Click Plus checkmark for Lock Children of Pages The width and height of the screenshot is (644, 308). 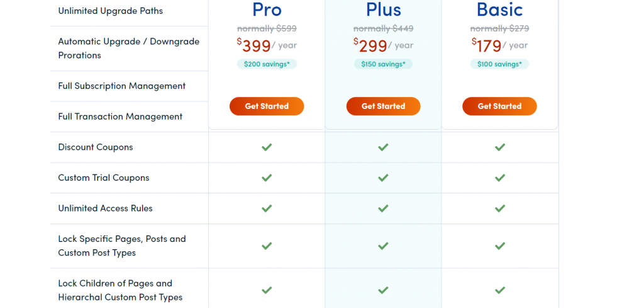tap(383, 290)
